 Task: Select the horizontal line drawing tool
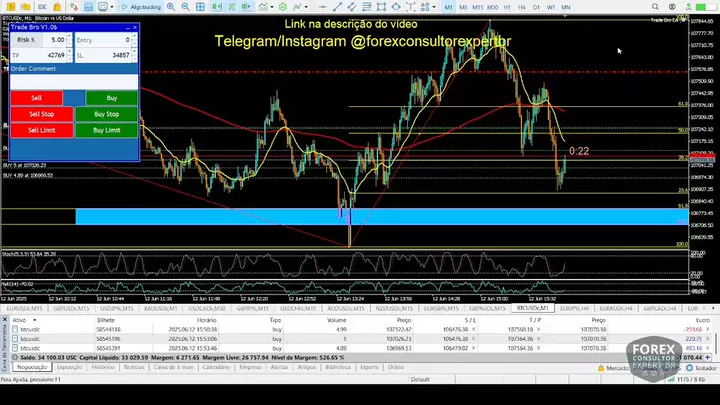(x=323, y=7)
